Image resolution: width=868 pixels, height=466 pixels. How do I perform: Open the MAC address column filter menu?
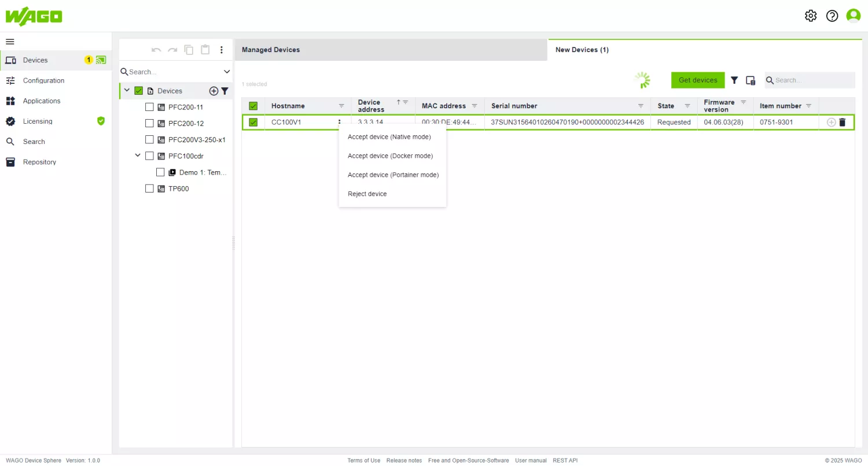click(x=475, y=106)
